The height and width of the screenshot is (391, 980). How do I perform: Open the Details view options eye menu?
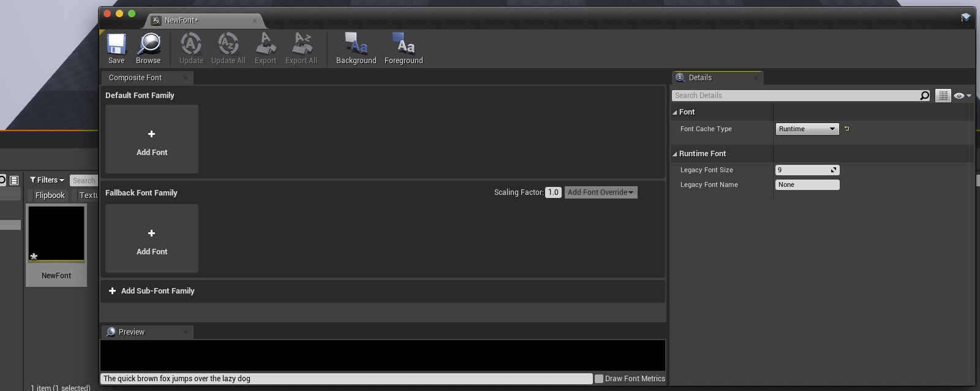[962, 96]
